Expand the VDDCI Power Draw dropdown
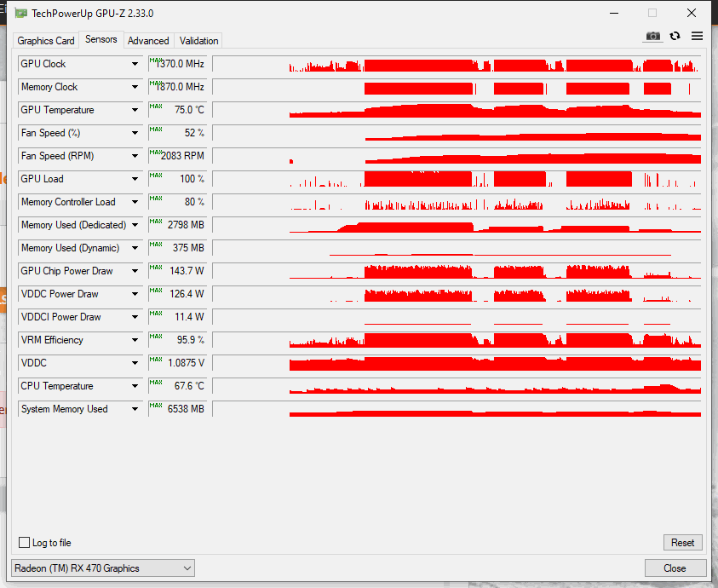This screenshot has height=588, width=718. click(x=135, y=317)
